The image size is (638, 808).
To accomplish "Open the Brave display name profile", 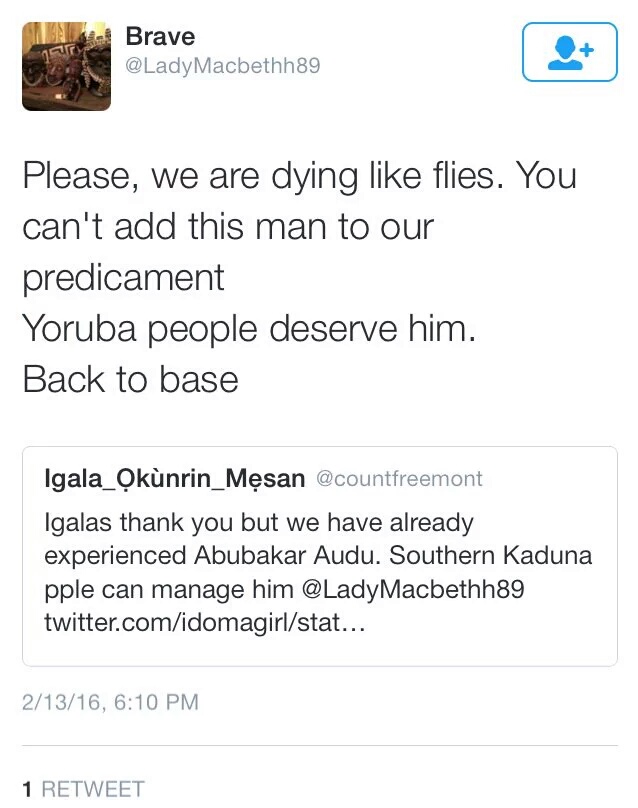I will click(x=160, y=36).
